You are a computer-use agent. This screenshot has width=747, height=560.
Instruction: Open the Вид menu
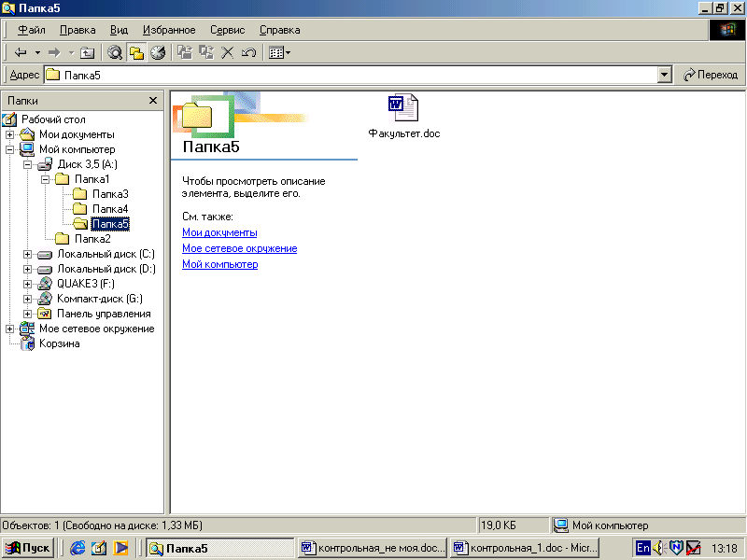pos(120,30)
